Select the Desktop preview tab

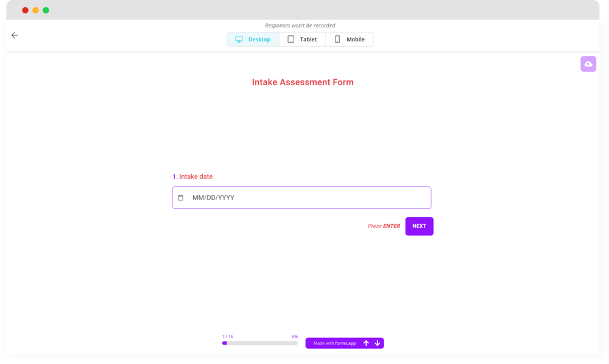[x=253, y=39]
